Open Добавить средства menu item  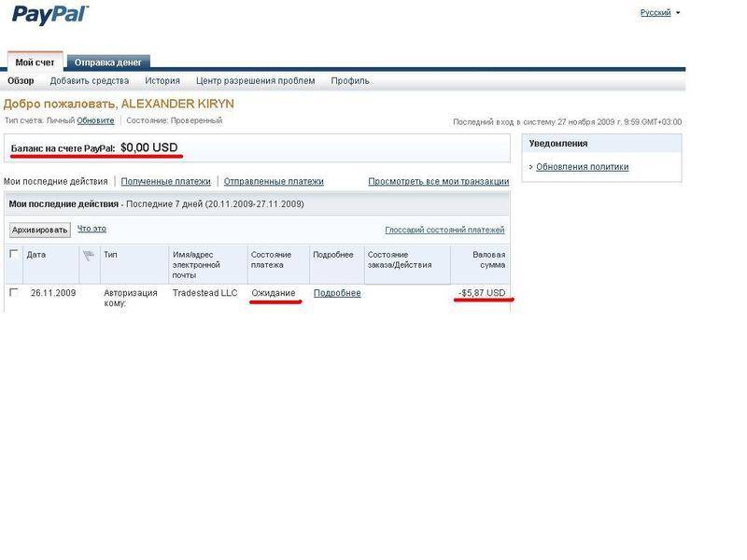(x=90, y=81)
